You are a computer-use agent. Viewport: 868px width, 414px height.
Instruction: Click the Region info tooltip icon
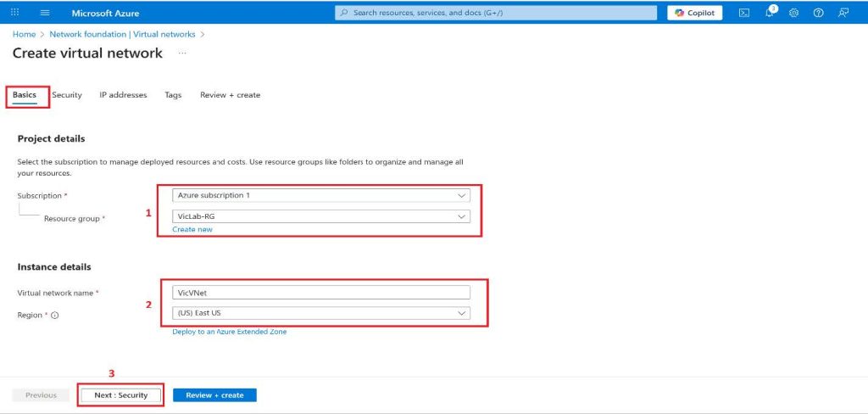(54, 315)
